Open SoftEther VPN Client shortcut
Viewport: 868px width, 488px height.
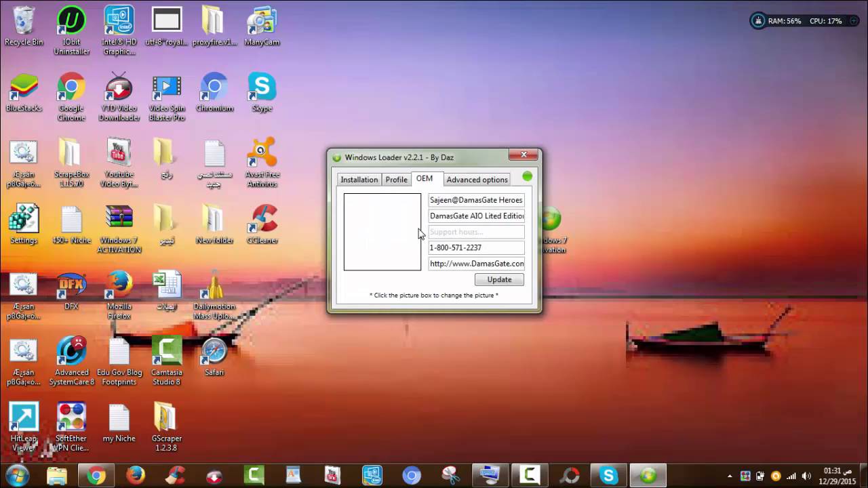71,427
